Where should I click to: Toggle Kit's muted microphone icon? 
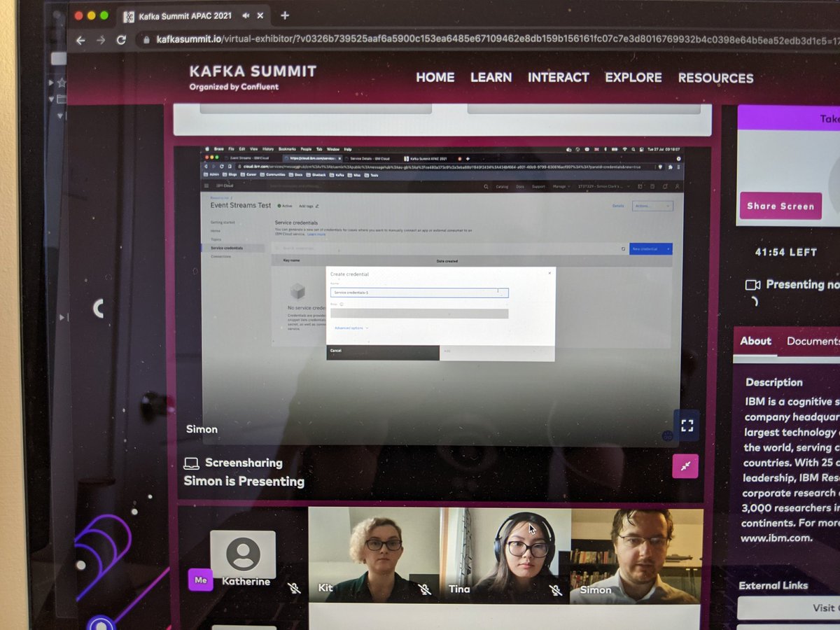click(x=424, y=589)
